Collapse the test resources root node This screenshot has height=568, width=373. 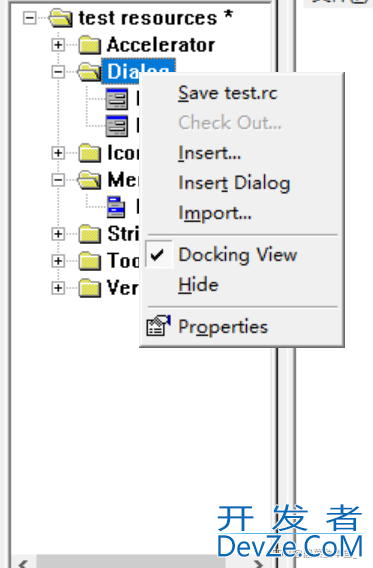click(30, 18)
